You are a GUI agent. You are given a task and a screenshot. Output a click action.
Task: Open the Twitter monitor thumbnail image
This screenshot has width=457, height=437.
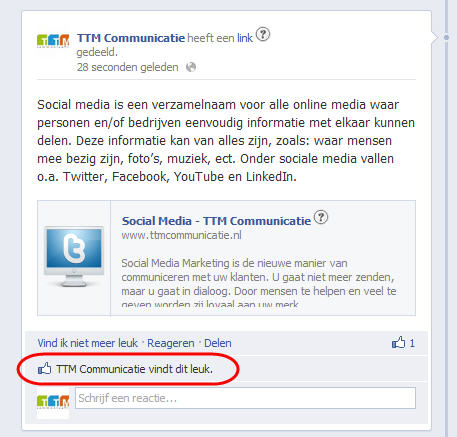tap(74, 257)
